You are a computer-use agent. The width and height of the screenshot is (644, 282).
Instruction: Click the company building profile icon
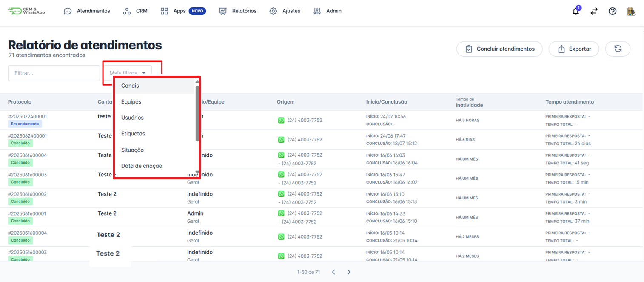(x=631, y=12)
